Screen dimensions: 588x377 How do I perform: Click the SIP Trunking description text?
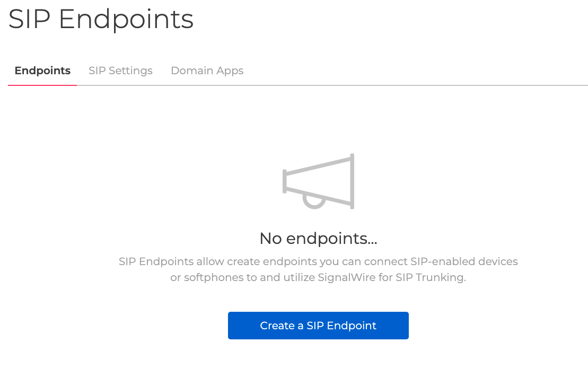(318, 269)
